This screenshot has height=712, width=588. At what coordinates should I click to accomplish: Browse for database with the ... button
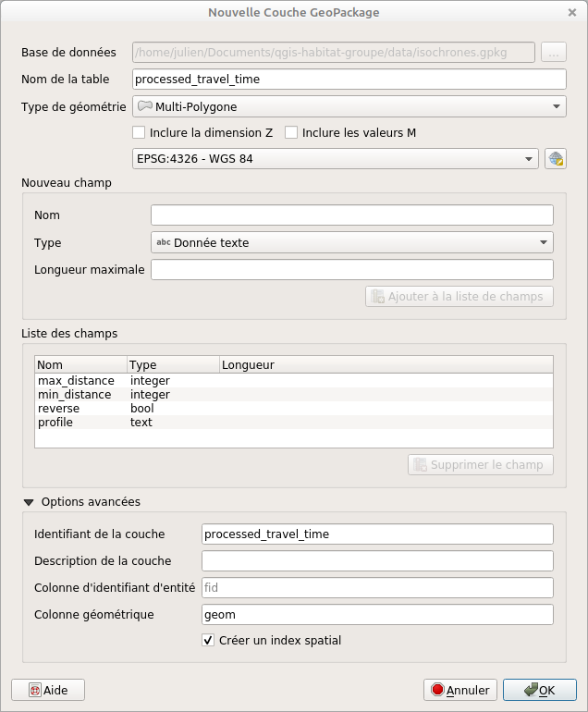pyautogui.click(x=554, y=52)
